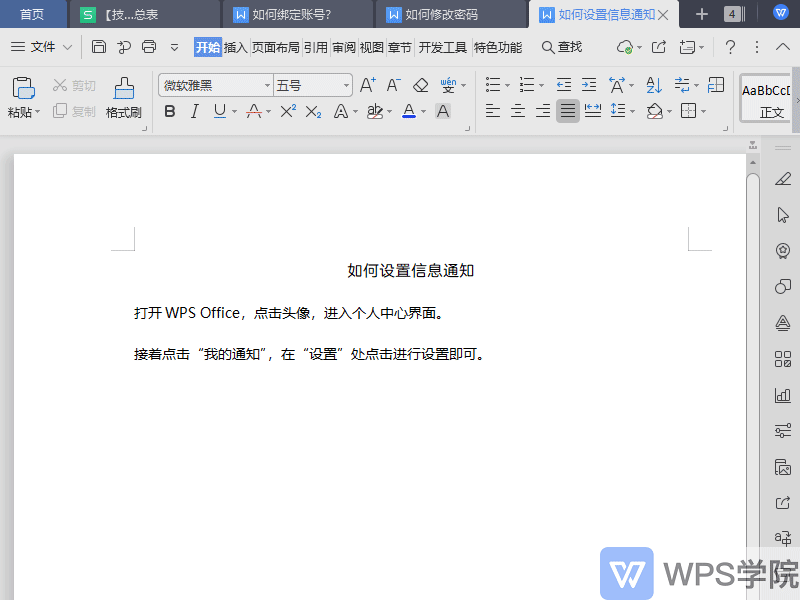
Task: Click the selection cursor icon in sidebar
Action: coord(783,215)
